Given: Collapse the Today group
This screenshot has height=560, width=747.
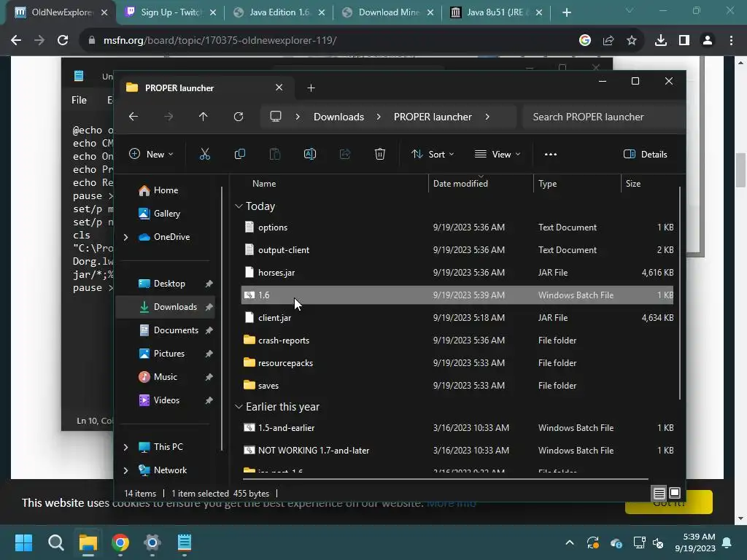Looking at the screenshot, I should pos(239,206).
